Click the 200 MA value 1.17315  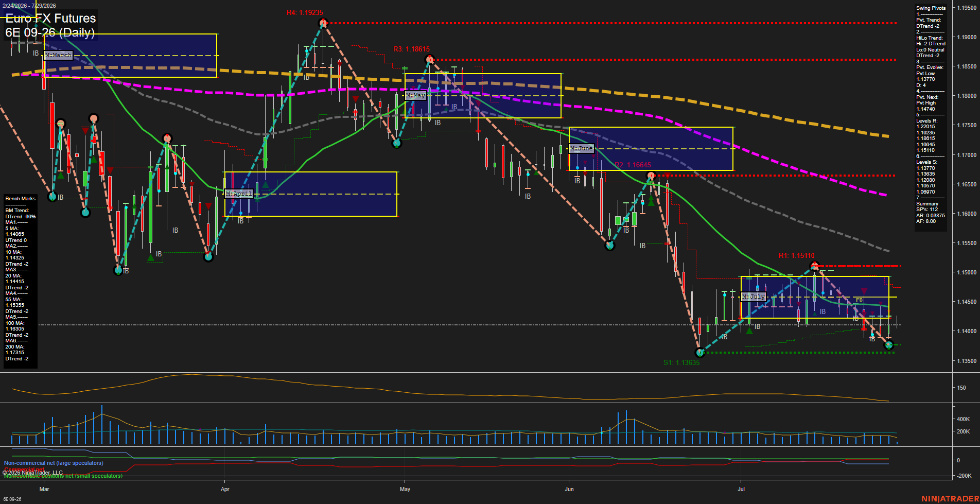click(x=15, y=353)
